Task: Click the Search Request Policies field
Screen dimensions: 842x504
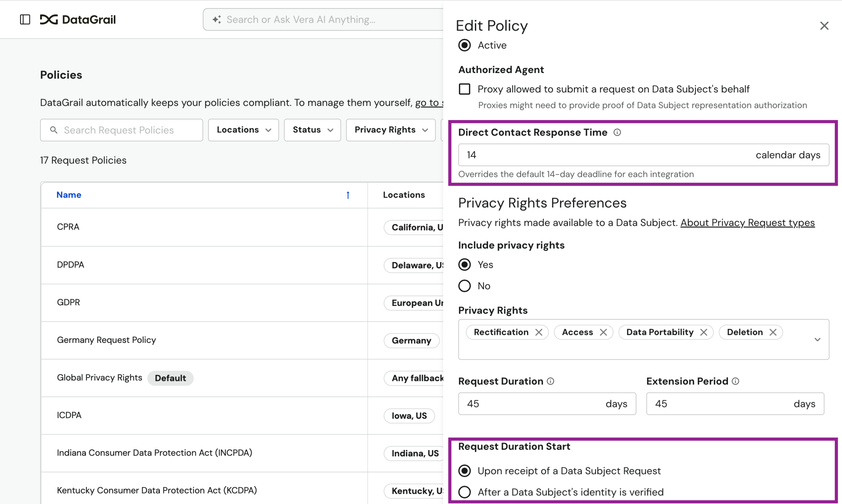Action: point(121,130)
